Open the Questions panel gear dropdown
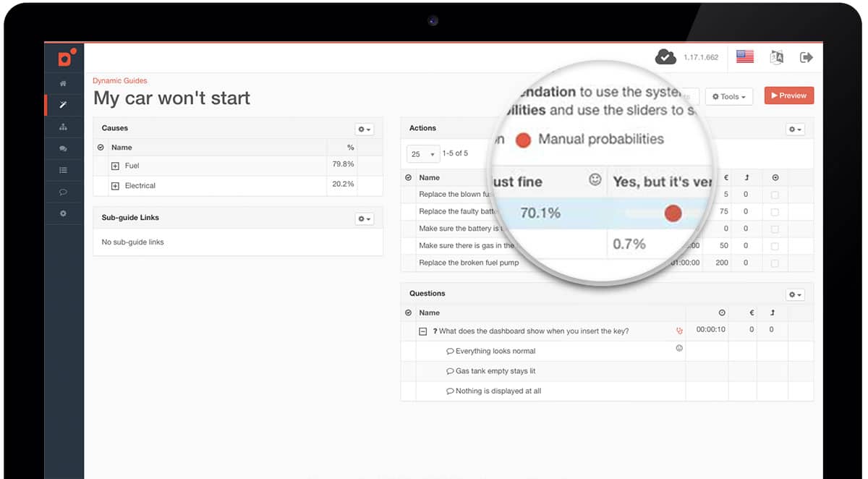This screenshot has width=868, height=479. pos(795,294)
